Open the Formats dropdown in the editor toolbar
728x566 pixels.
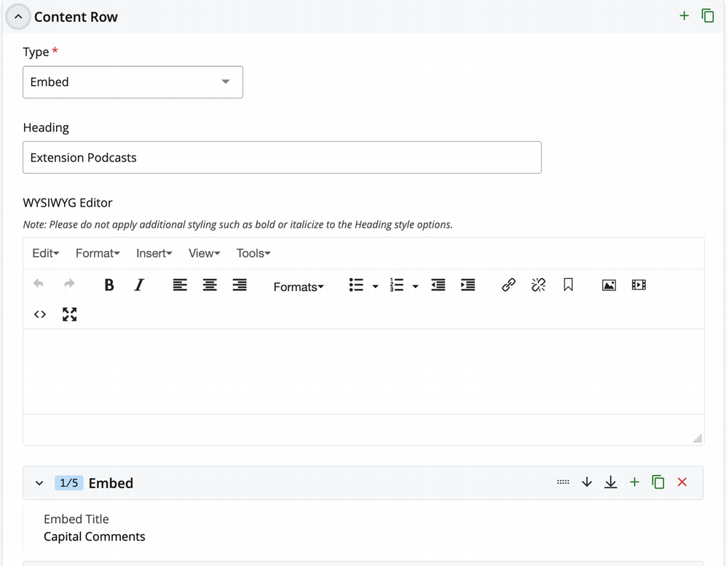coord(298,287)
